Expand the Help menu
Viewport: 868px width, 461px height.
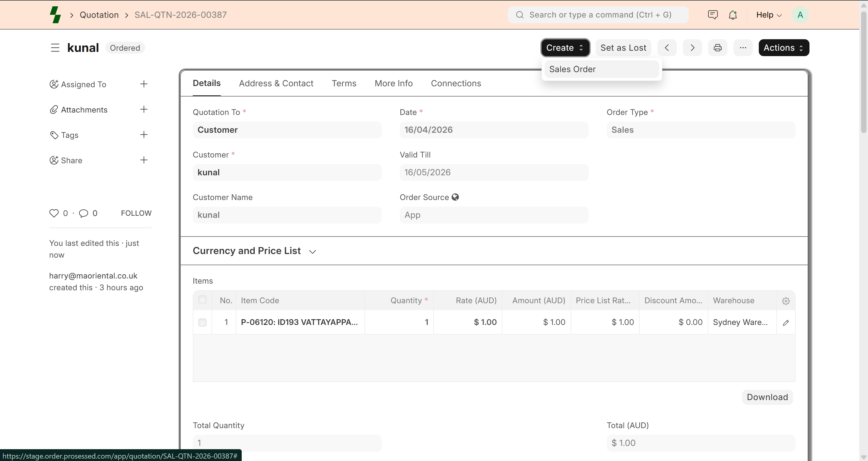tap(769, 15)
